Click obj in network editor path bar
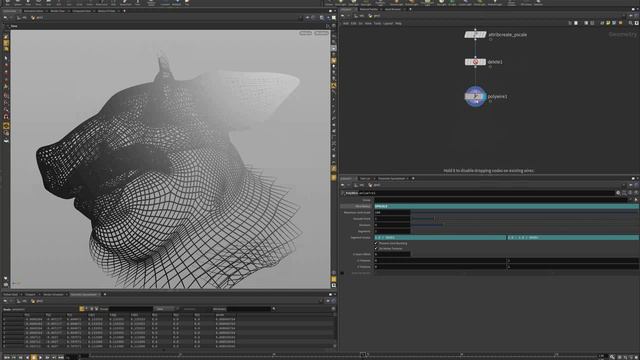The height and width of the screenshot is (360, 640). [x=361, y=16]
